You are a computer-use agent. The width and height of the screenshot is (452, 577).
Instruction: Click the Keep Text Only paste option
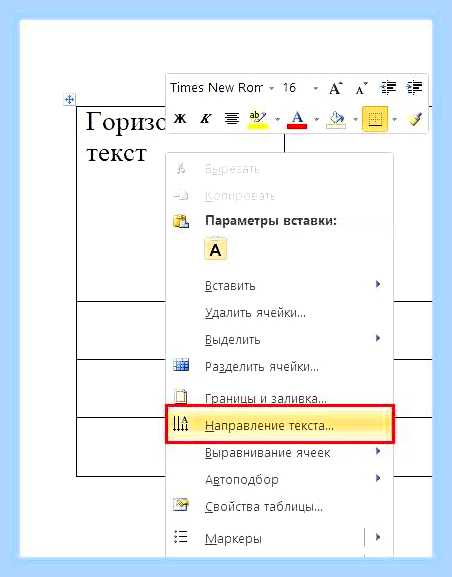(x=216, y=249)
